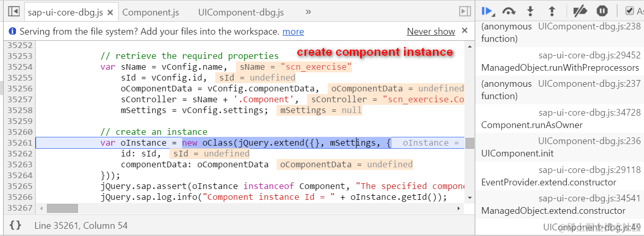This screenshot has height=236, width=644.
Task: Pretty print the source with {} icon
Action: tap(15, 225)
